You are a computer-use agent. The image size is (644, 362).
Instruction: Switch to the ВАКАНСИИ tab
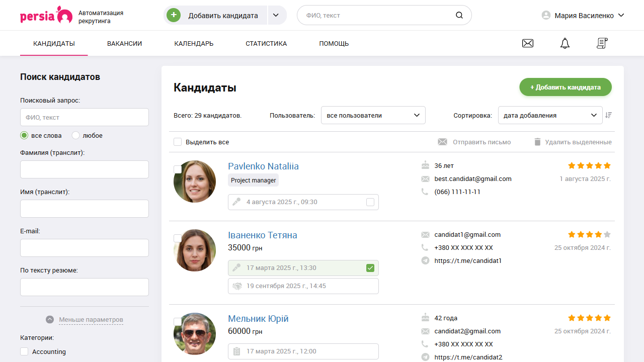coord(124,43)
